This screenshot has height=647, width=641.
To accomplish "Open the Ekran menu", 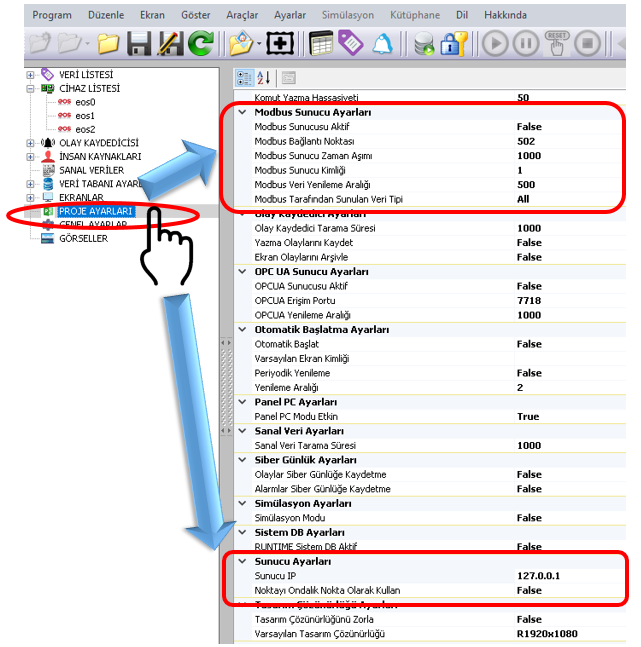I will (152, 15).
